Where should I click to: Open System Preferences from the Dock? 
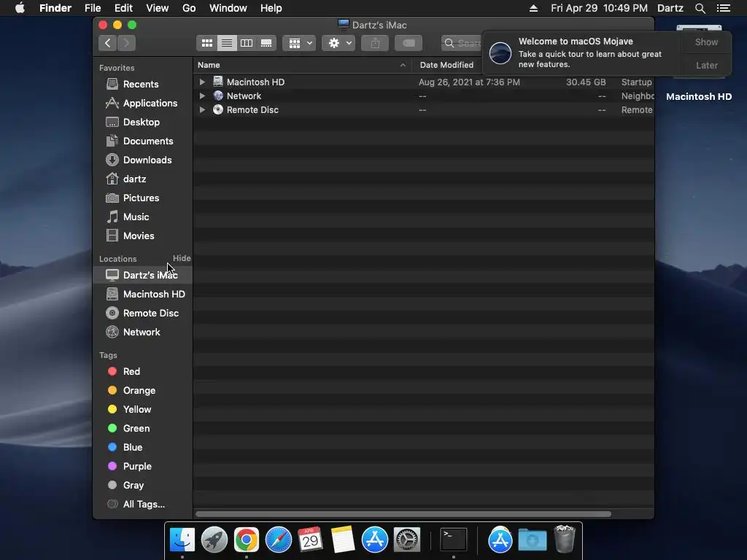tap(407, 540)
